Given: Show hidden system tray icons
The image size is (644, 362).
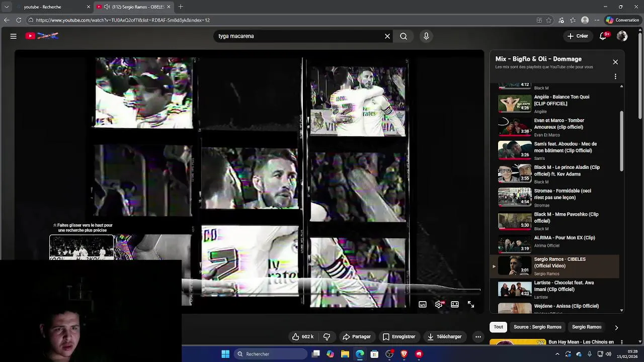Looking at the screenshot, I should 557,354.
